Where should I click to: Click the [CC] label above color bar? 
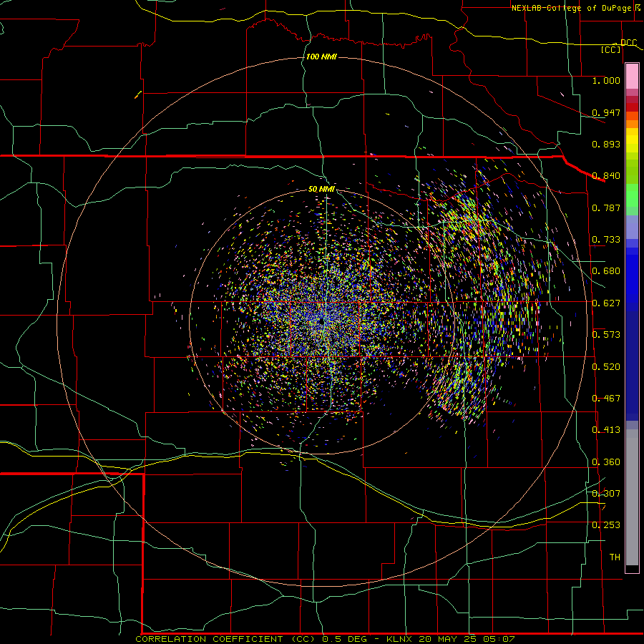611,49
